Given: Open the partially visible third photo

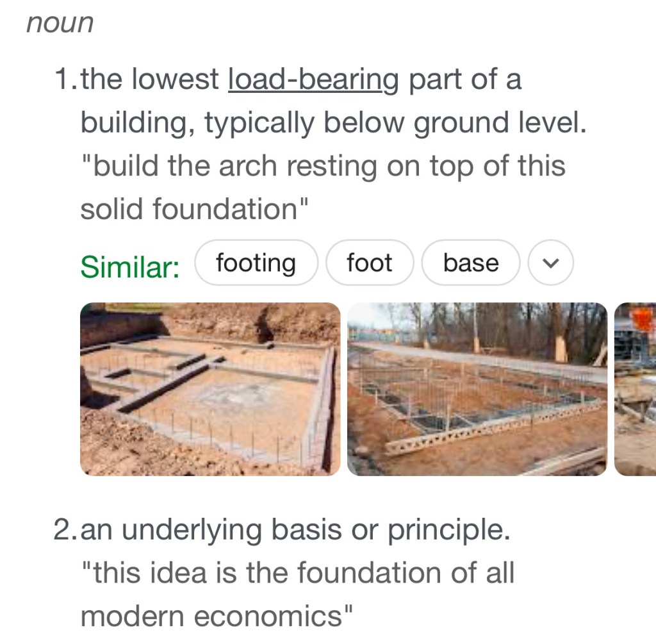Looking at the screenshot, I should pyautogui.click(x=635, y=389).
